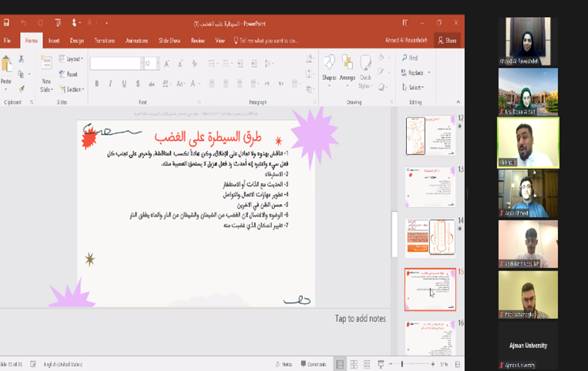Click the Shapes gallery icon
Image resolution: width=588 pixels, height=371 pixels.
click(329, 65)
